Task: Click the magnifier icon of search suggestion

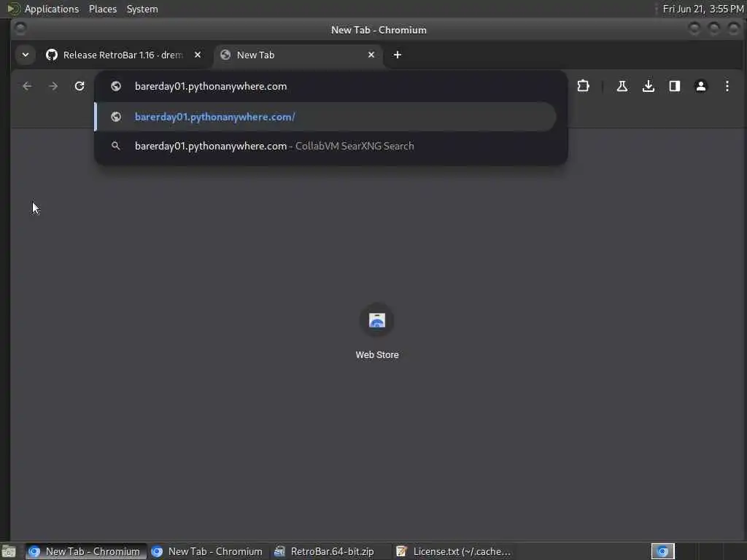Action: 116,146
